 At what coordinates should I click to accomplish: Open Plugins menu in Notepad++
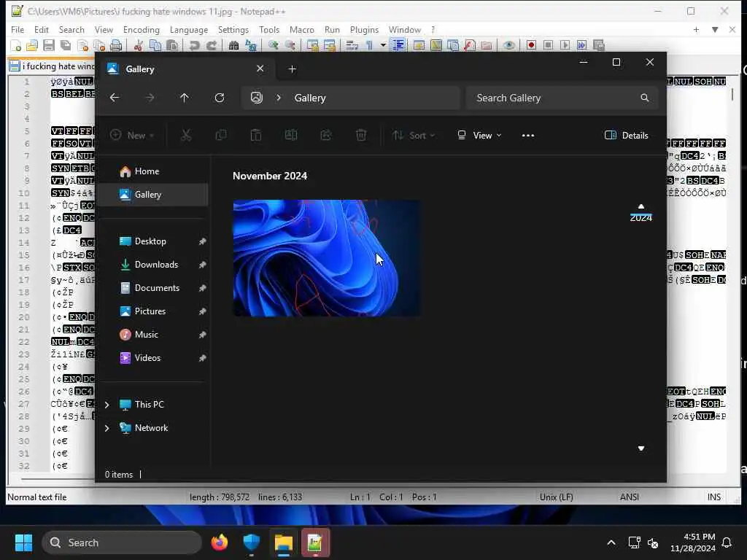365,29
